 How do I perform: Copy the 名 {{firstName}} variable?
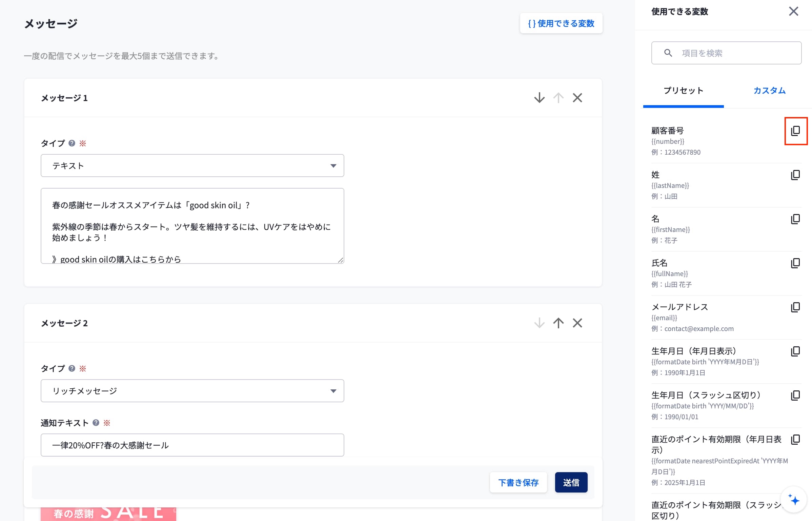coord(795,219)
